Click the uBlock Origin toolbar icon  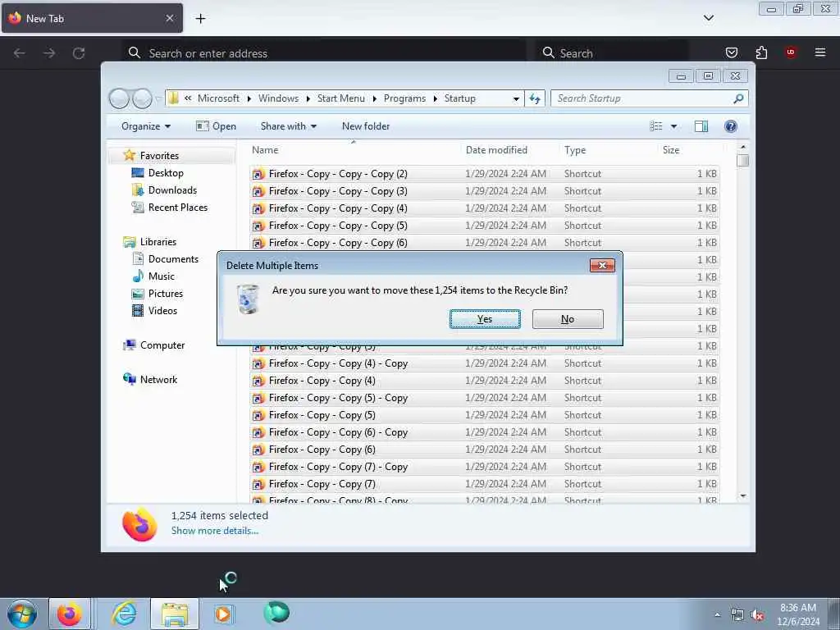coord(790,52)
